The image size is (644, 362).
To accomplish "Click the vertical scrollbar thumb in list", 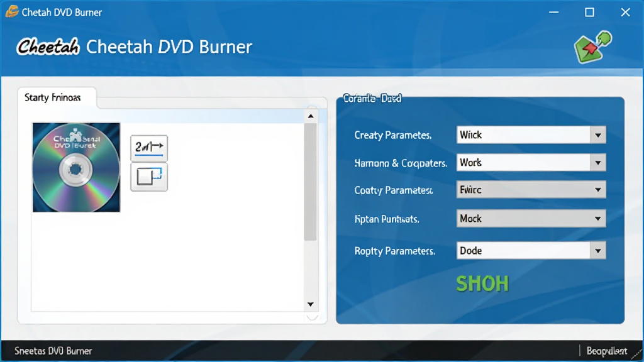I will pos(311,182).
